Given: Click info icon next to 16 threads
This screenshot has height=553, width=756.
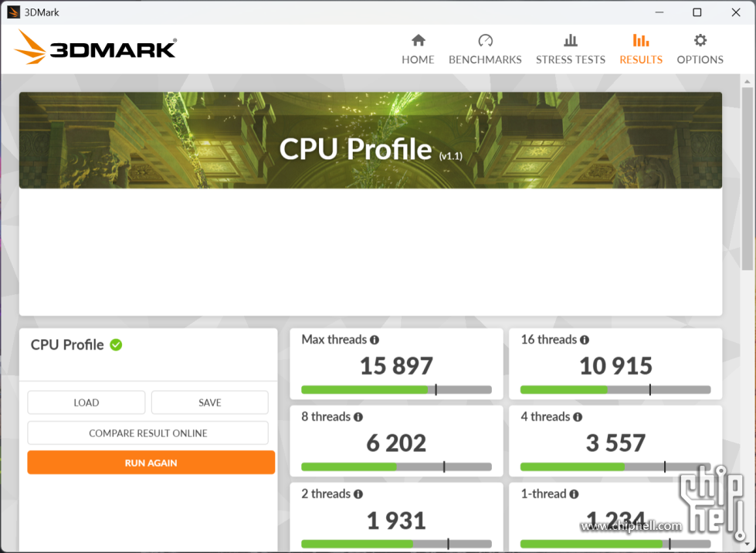Looking at the screenshot, I should (x=585, y=340).
